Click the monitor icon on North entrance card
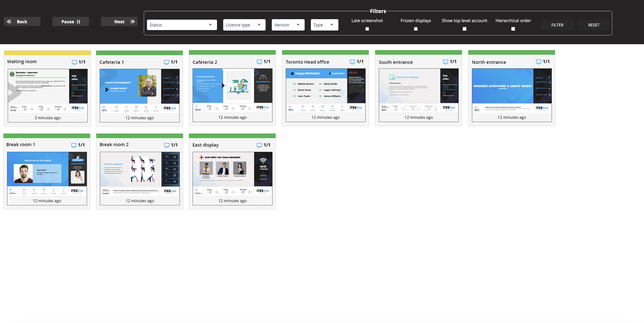644x323 pixels. point(539,62)
